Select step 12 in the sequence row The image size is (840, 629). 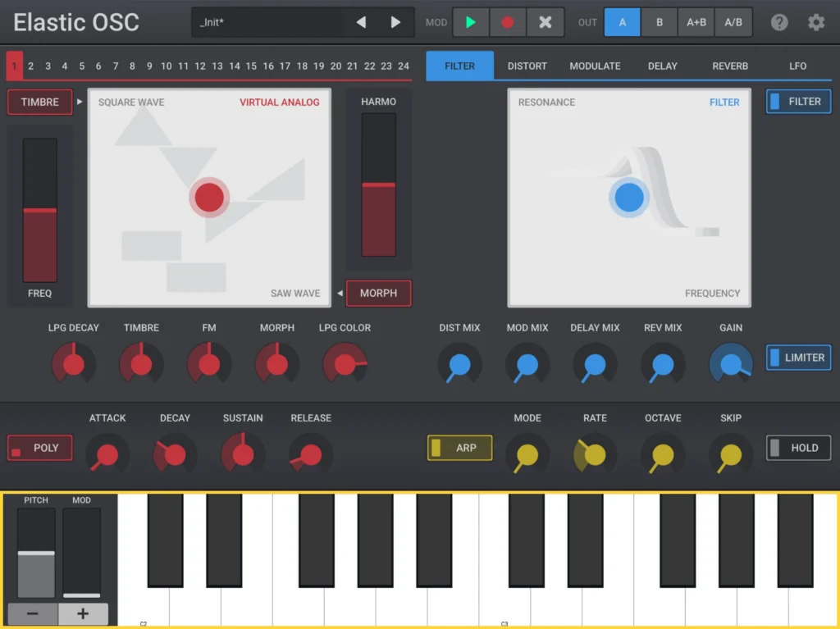pos(200,66)
